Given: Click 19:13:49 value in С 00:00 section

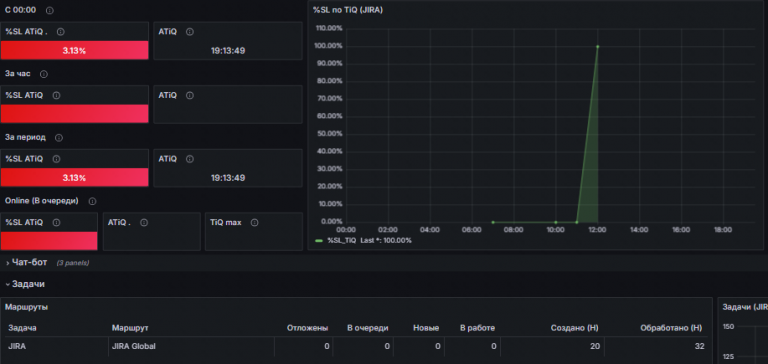Looking at the screenshot, I should point(228,50).
